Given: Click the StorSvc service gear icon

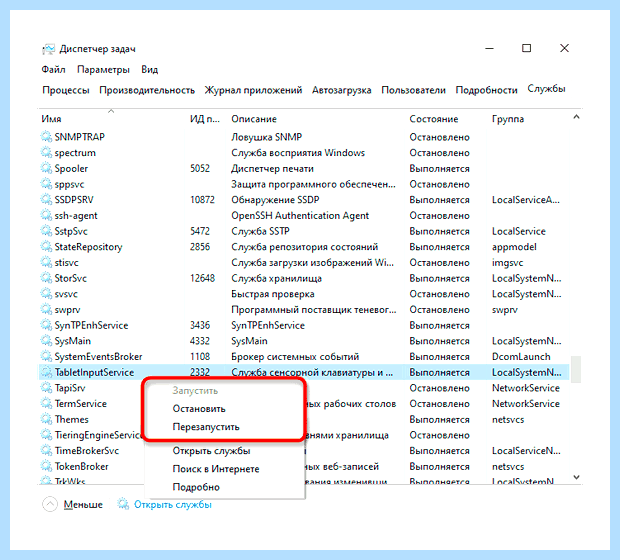Looking at the screenshot, I should (46, 278).
